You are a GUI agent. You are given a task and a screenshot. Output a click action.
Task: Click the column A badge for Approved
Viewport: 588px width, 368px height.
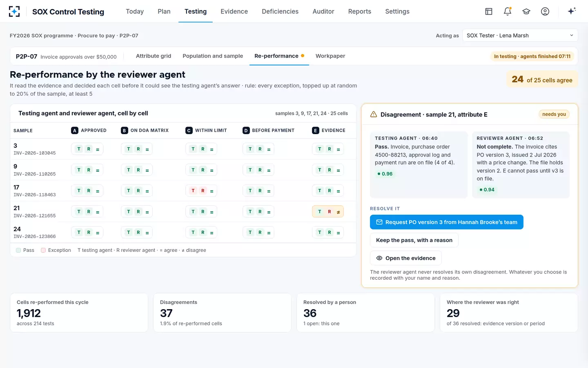(x=74, y=130)
